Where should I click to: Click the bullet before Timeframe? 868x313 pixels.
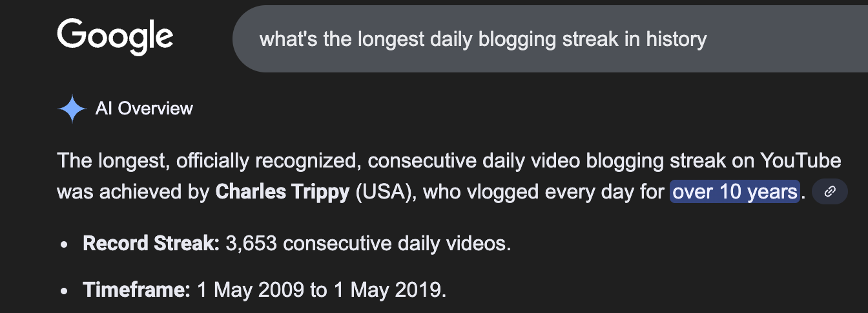pos(63,291)
